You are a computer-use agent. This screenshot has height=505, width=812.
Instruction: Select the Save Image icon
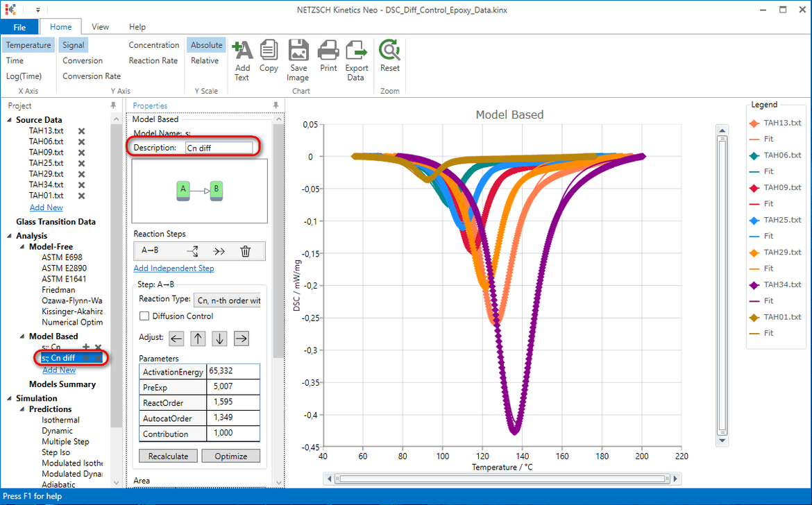click(x=298, y=54)
